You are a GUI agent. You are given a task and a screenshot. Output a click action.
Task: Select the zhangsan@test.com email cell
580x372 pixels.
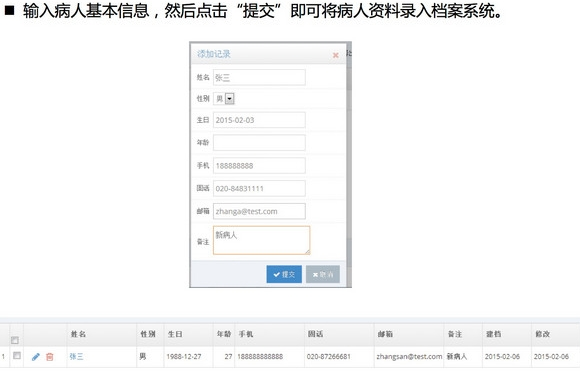409,357
